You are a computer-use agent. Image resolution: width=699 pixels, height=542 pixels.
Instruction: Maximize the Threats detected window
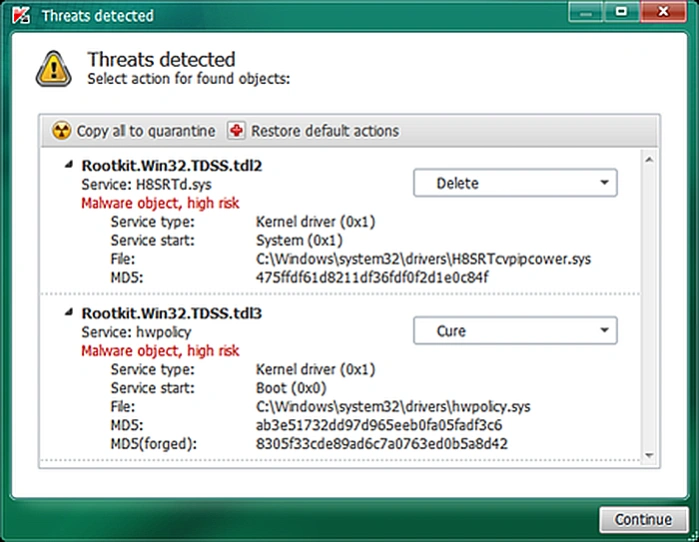click(621, 12)
